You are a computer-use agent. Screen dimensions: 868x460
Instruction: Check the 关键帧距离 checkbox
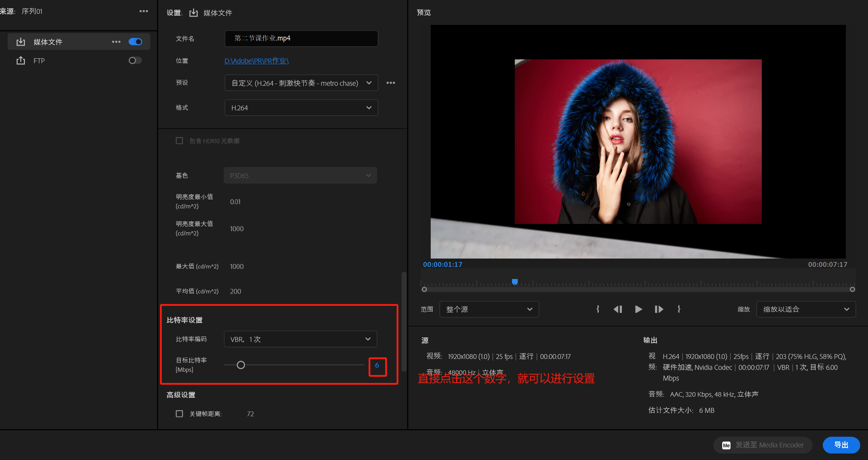179,414
